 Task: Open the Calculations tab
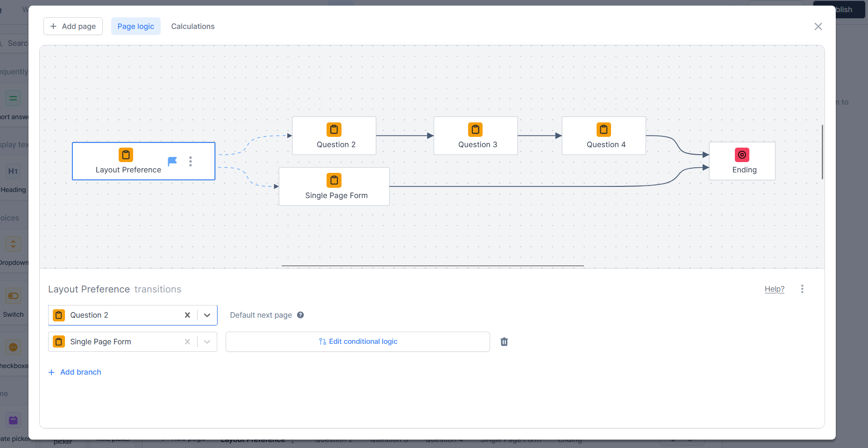tap(193, 26)
